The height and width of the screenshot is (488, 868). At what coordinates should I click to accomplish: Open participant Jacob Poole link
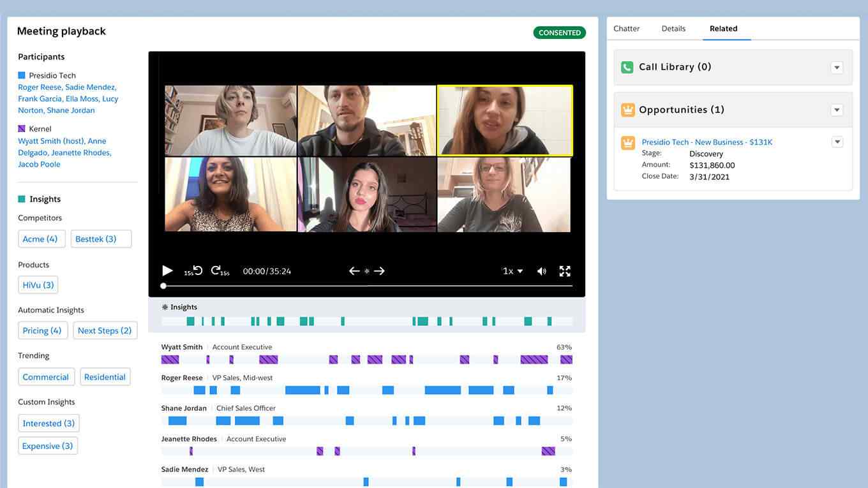point(39,164)
